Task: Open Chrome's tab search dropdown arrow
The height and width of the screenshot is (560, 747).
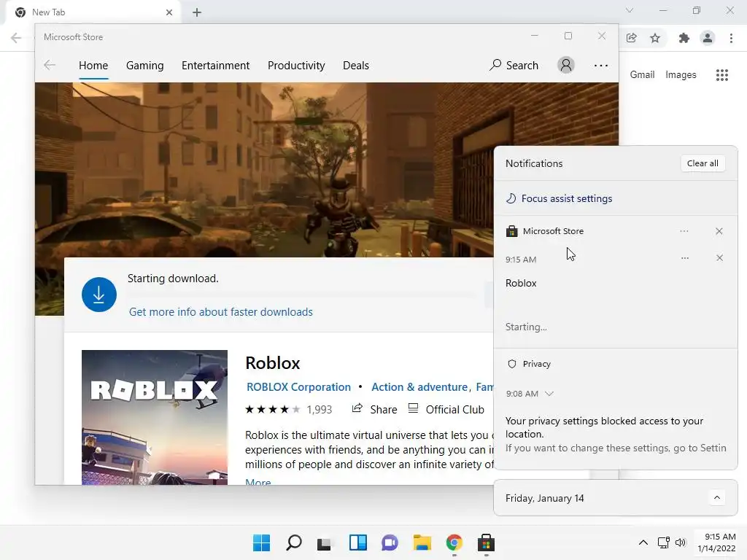Action: pos(630,10)
